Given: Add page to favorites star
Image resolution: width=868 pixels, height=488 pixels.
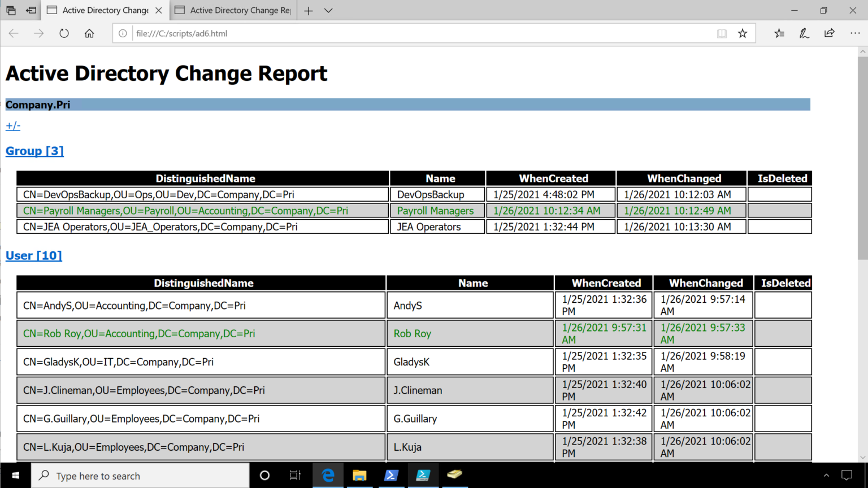Looking at the screenshot, I should [743, 33].
